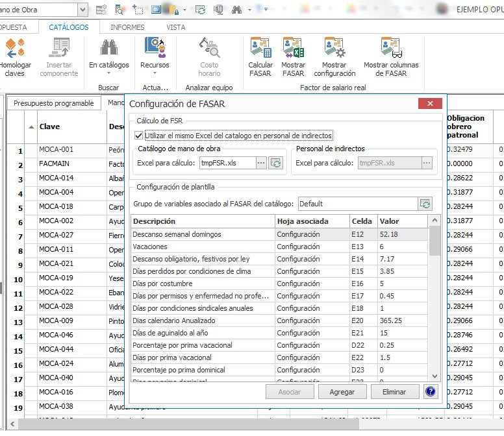Switch to the INFORMES ribbon tab
The width and height of the screenshot is (504, 436).
[127, 27]
